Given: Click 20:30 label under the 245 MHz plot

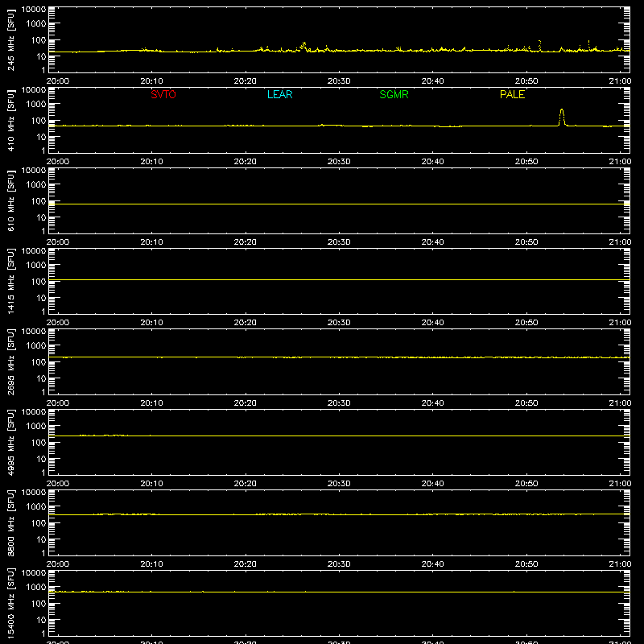Looking at the screenshot, I should pyautogui.click(x=339, y=81).
